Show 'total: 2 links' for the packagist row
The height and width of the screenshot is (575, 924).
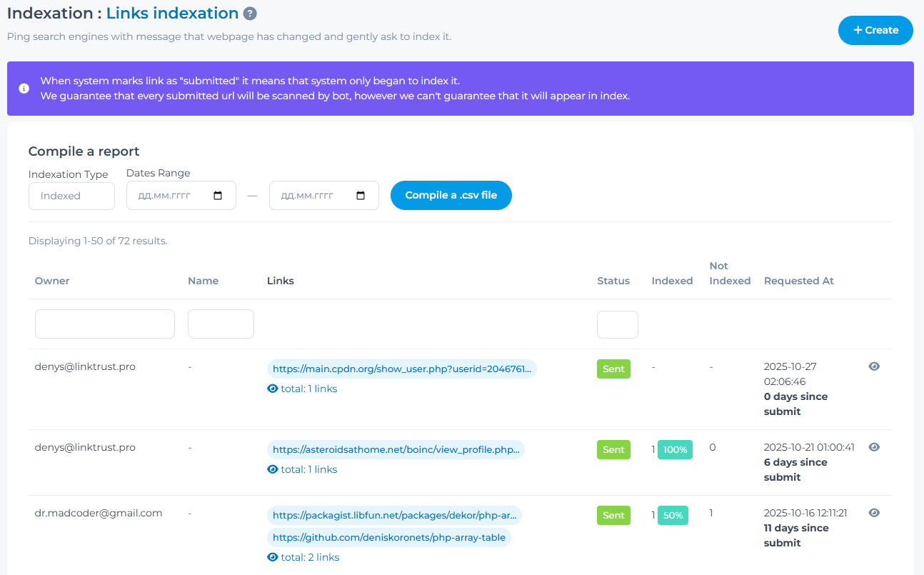303,557
